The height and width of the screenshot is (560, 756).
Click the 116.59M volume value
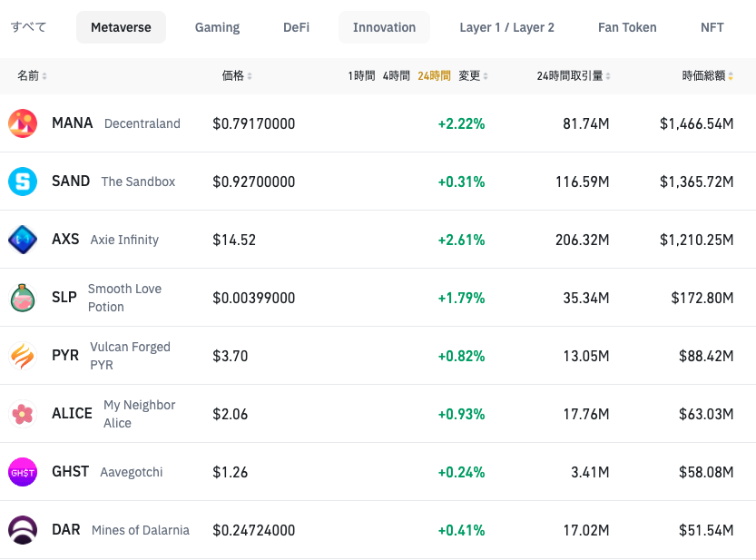[583, 182]
